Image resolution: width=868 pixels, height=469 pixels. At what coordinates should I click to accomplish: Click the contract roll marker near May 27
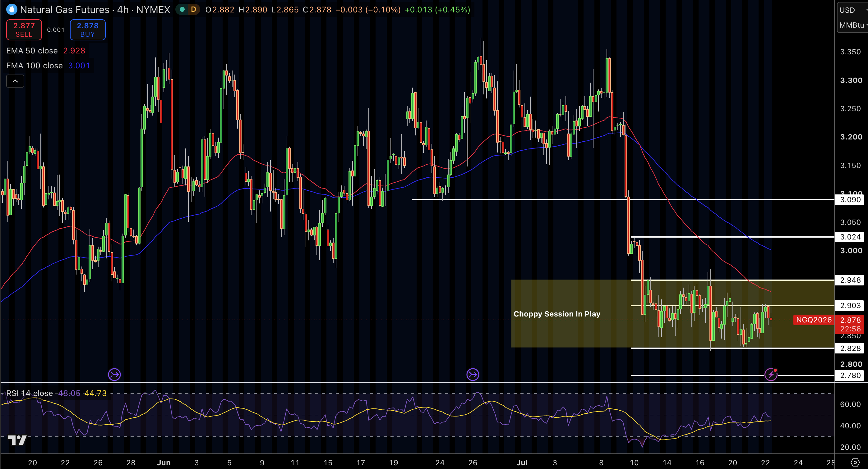[114, 374]
